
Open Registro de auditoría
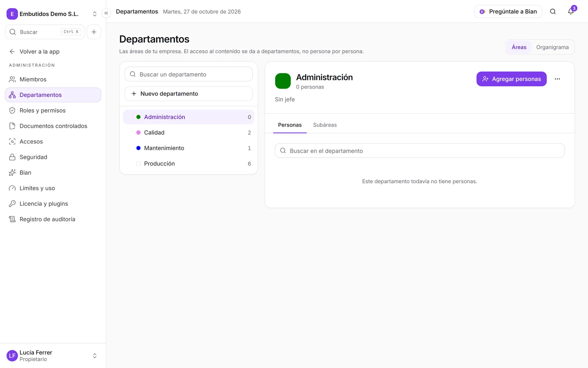(53, 219)
